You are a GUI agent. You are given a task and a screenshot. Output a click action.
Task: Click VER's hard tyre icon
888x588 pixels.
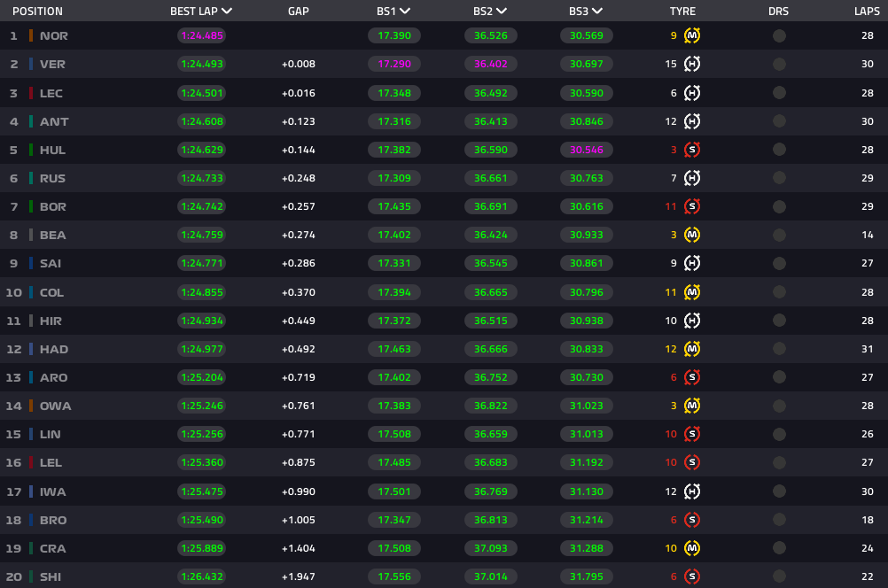click(692, 65)
